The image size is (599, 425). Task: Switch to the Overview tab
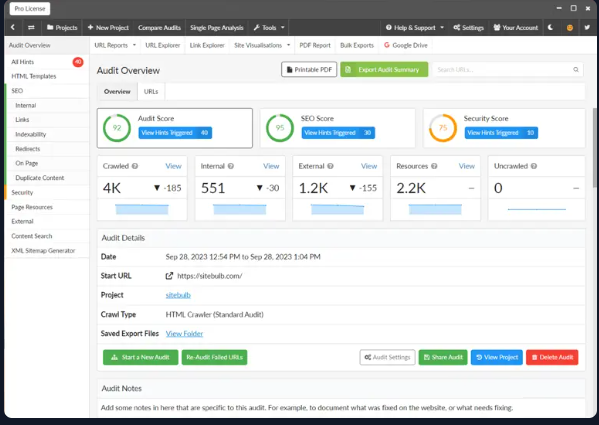pos(117,92)
